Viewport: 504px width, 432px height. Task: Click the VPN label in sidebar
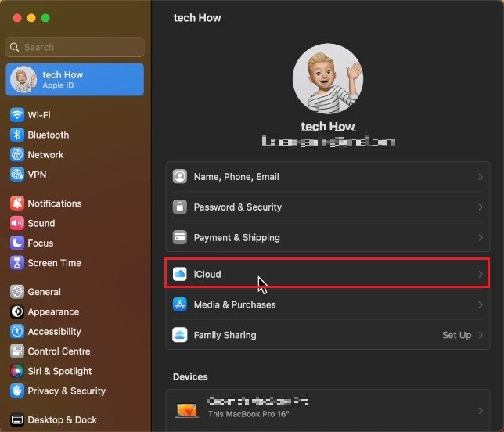pyautogui.click(x=37, y=175)
